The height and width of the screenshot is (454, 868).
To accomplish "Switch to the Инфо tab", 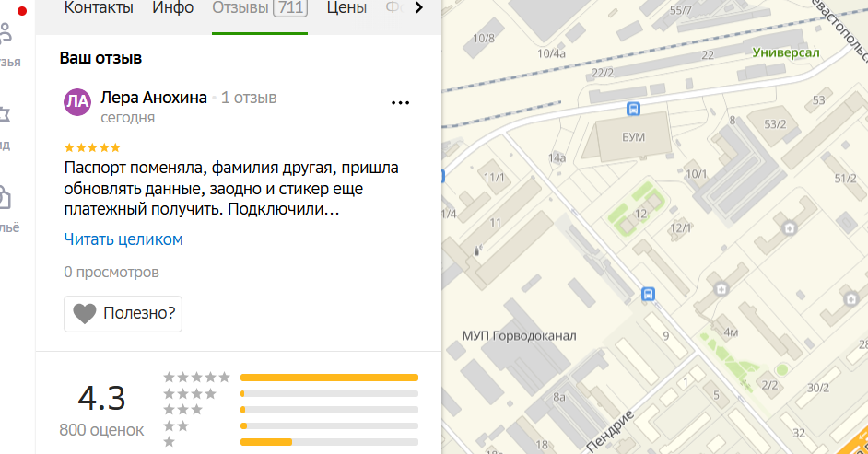I will (172, 8).
